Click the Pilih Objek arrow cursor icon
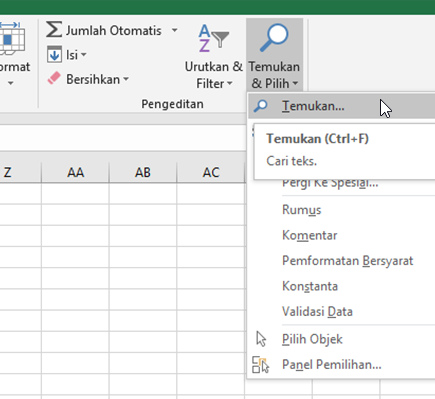Image resolution: width=435 pixels, height=399 pixels. point(261,339)
